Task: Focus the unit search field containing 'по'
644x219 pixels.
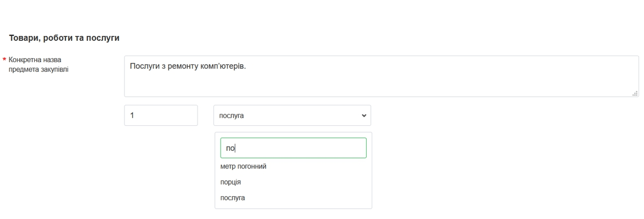Action: pyautogui.click(x=293, y=148)
